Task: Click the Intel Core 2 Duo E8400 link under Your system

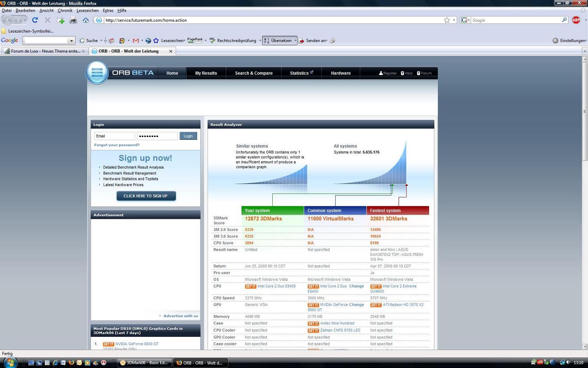Action: [x=276, y=286]
